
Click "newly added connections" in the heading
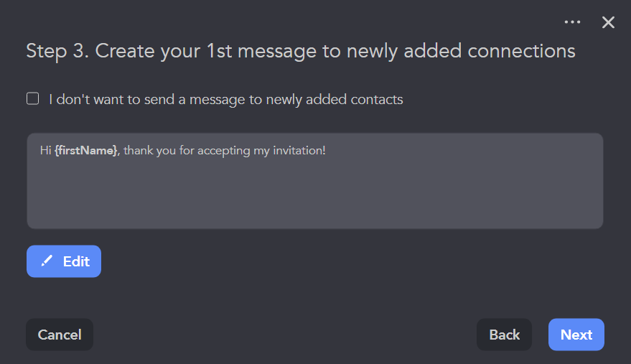click(x=472, y=51)
